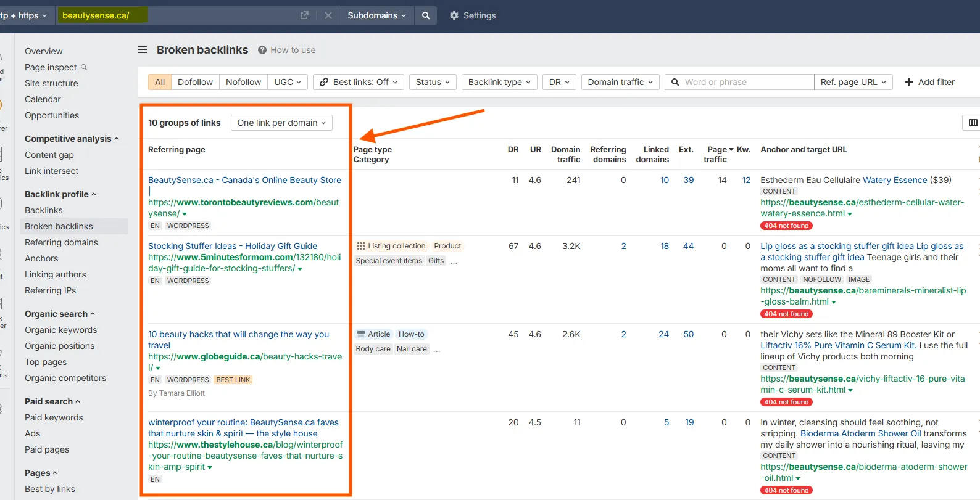980x500 pixels.
Task: Toggle the hamburger menu next to Broken backlinks
Action: (143, 49)
